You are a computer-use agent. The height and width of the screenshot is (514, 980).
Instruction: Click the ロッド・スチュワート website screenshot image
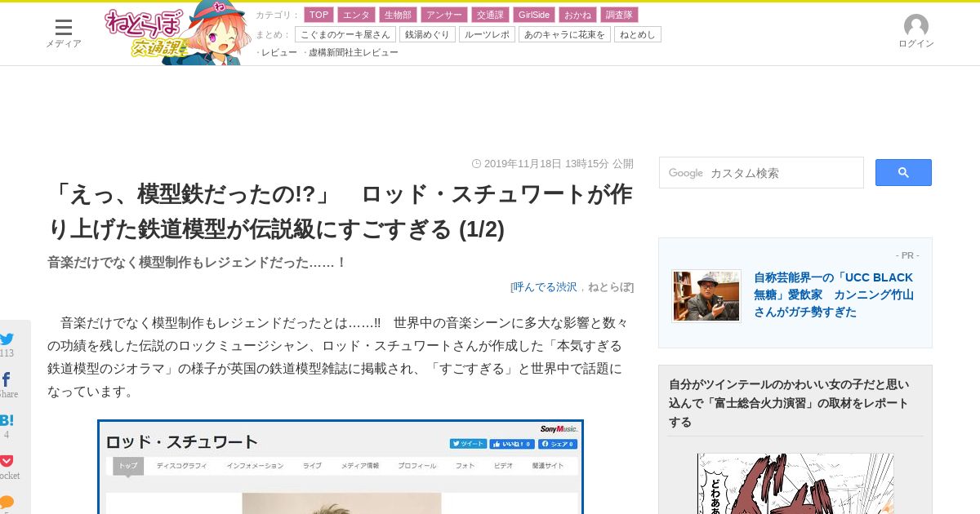pyautogui.click(x=341, y=467)
